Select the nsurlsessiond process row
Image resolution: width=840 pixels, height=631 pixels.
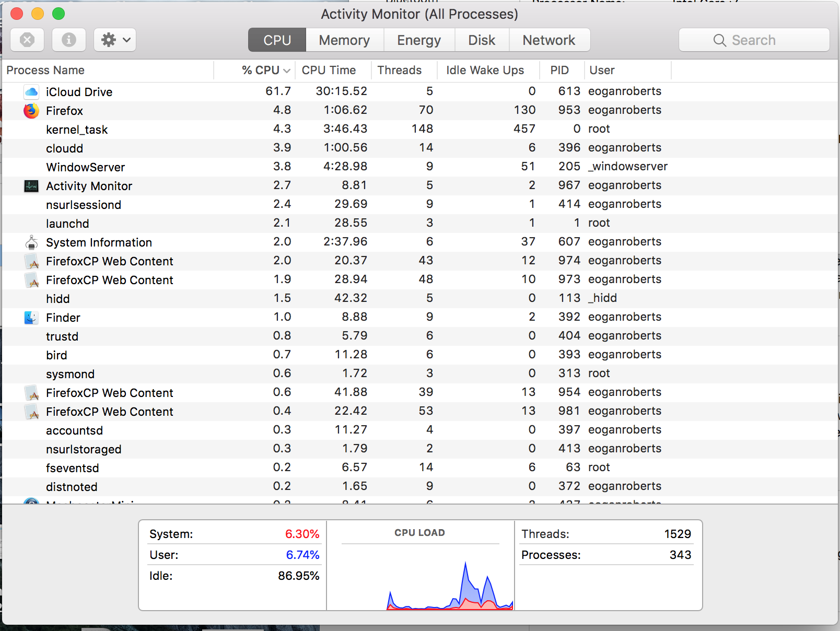pyautogui.click(x=420, y=205)
